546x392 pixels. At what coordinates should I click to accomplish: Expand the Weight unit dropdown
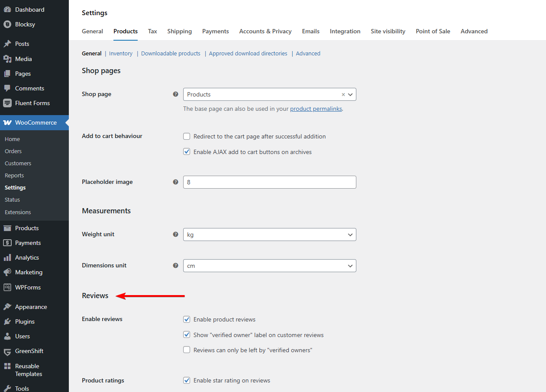click(269, 235)
